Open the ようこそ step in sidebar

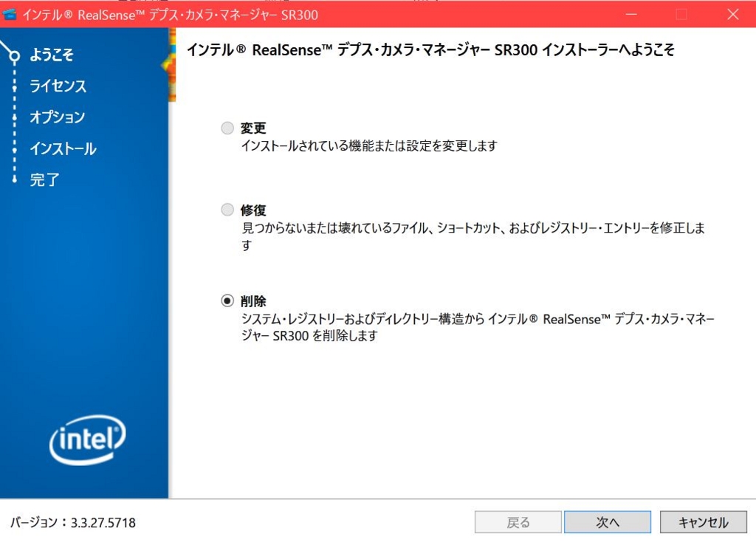51,55
